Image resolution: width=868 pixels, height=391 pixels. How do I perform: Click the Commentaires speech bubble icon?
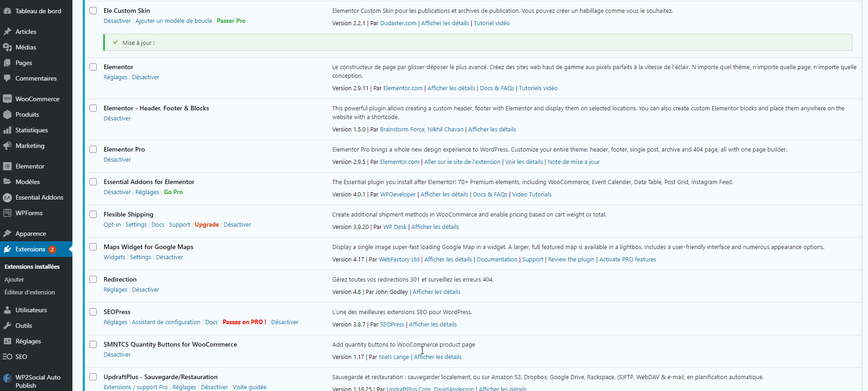pos(7,78)
